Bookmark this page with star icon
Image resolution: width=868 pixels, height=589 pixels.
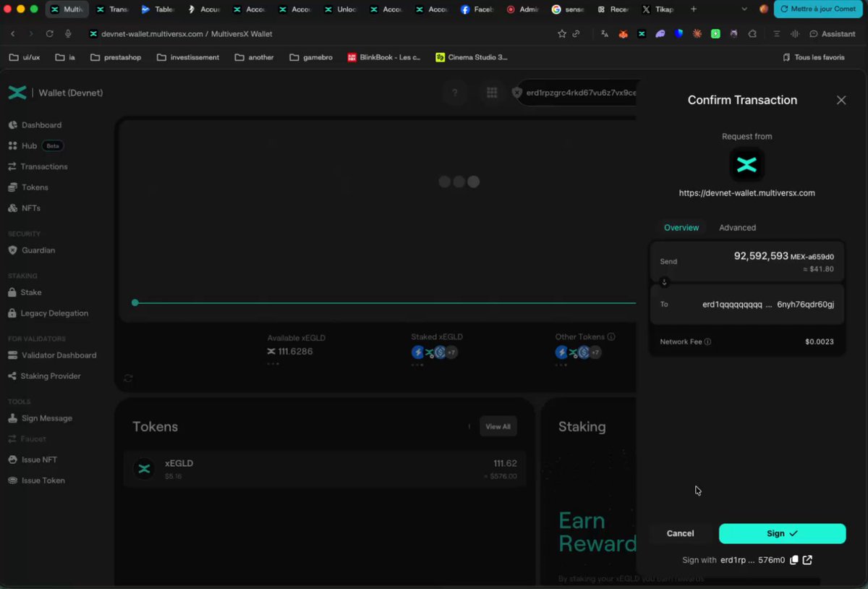point(562,34)
